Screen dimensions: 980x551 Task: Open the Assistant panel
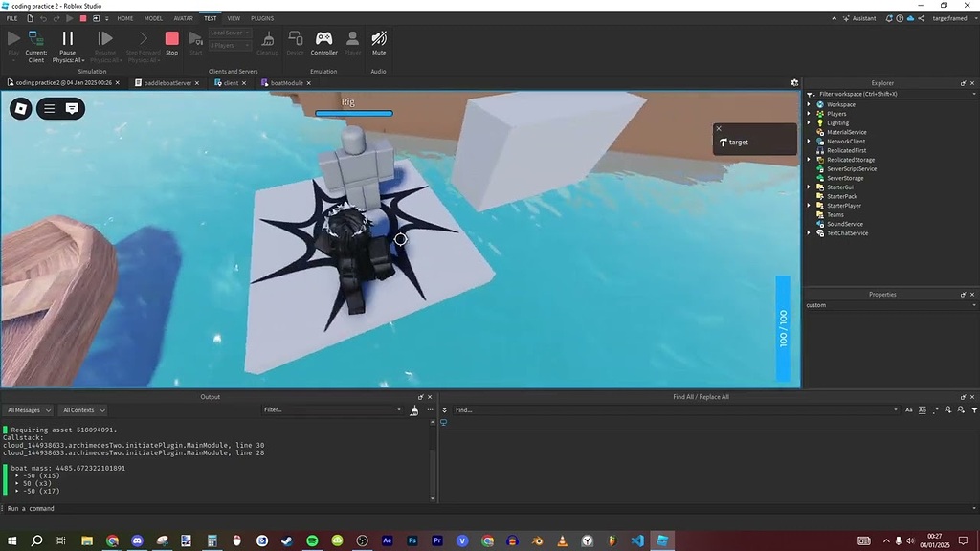pyautogui.click(x=859, y=18)
